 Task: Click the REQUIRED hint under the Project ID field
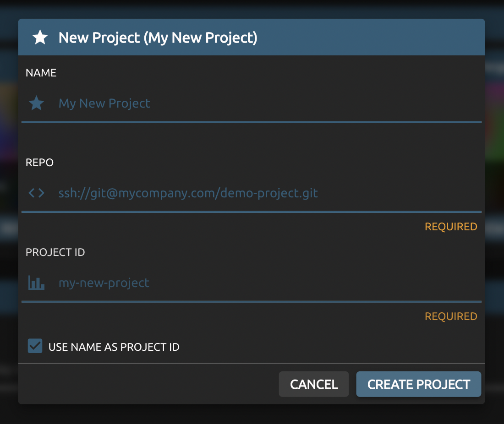point(451,316)
